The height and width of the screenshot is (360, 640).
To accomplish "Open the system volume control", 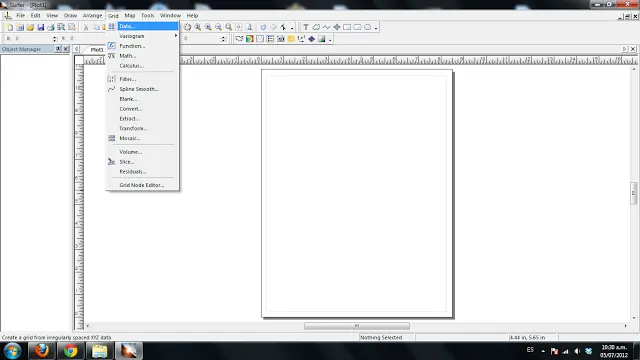I will click(x=577, y=351).
